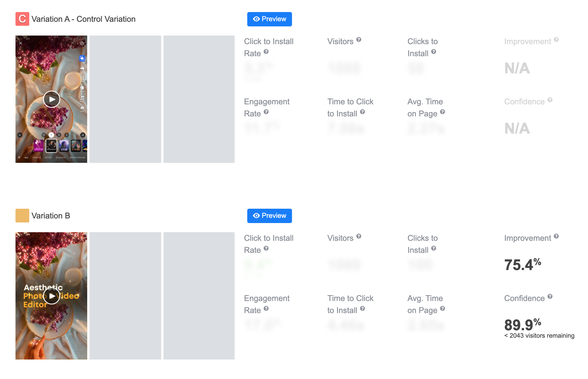Click Clicks to Install help icon, Variation A
Screen dimensions: 588x379
point(434,52)
